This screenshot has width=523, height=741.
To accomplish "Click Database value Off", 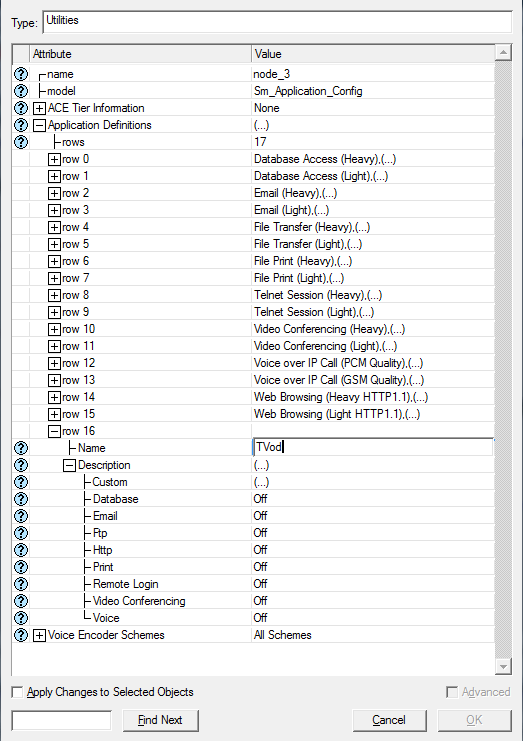I will pos(260,499).
